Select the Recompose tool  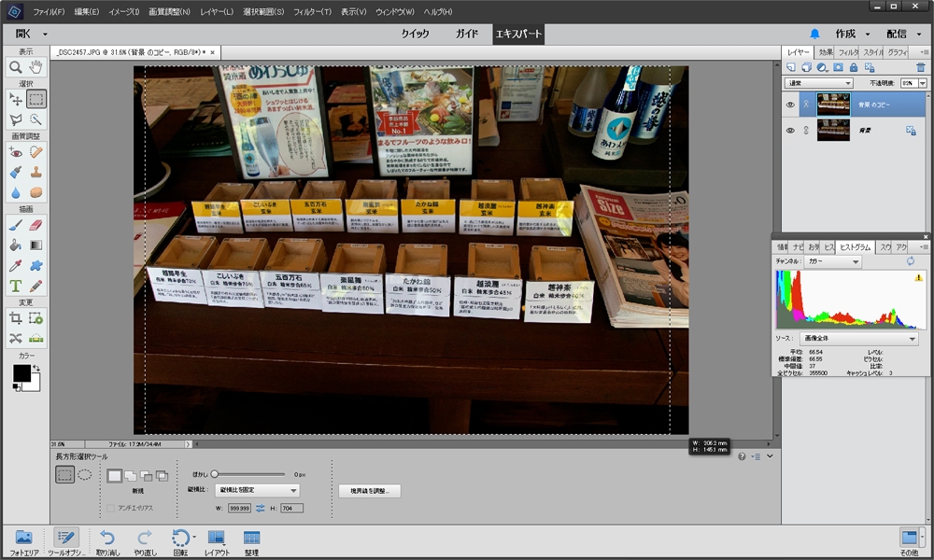tap(35, 318)
